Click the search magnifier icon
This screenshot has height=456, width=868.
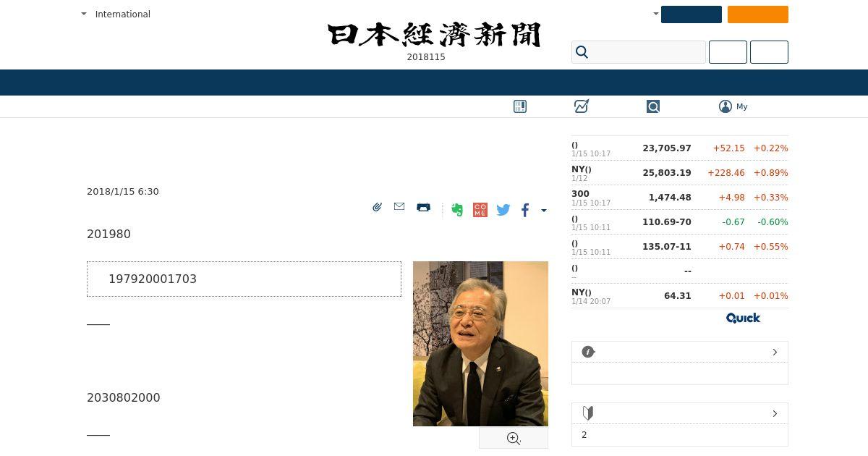(582, 52)
